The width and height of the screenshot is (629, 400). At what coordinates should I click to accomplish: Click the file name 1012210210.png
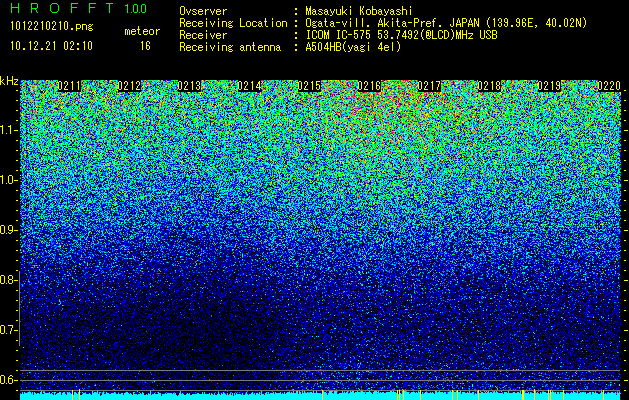(x=52, y=26)
